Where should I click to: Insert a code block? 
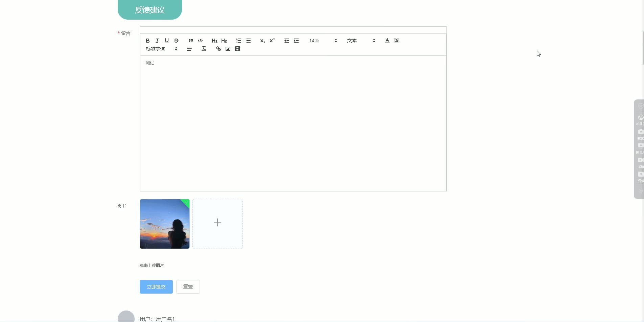point(200,41)
